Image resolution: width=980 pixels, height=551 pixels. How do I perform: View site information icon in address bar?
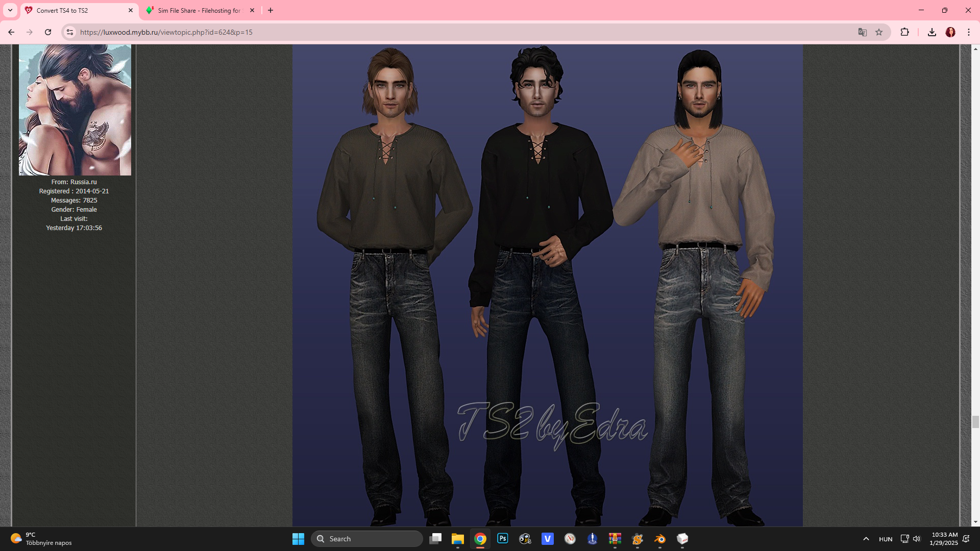70,32
